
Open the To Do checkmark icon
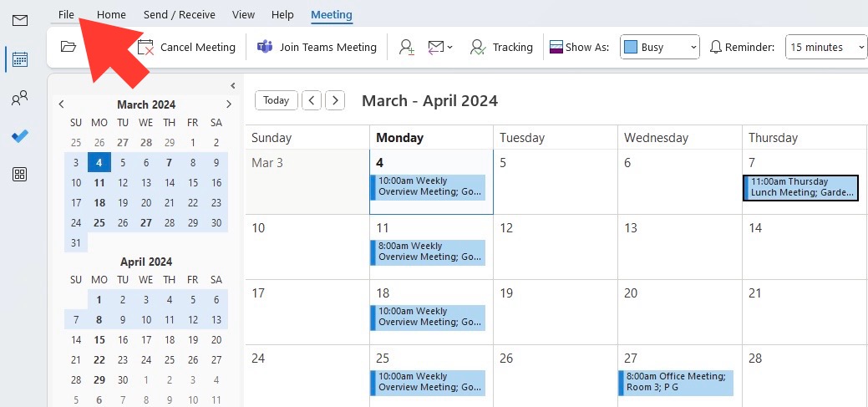pyautogui.click(x=20, y=136)
